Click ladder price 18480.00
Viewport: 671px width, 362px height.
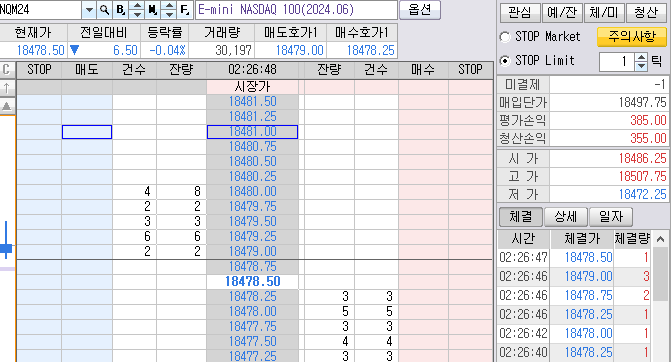pos(252,192)
